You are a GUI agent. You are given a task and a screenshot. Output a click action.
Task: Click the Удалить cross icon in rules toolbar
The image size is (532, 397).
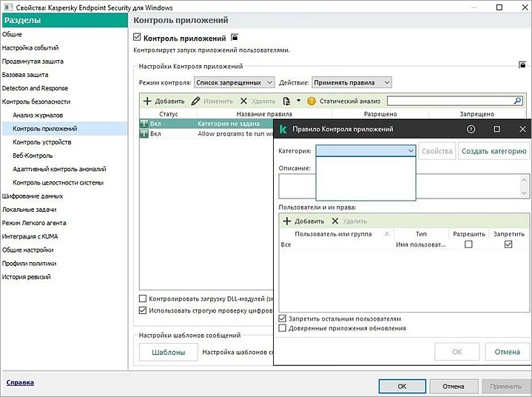(x=243, y=101)
